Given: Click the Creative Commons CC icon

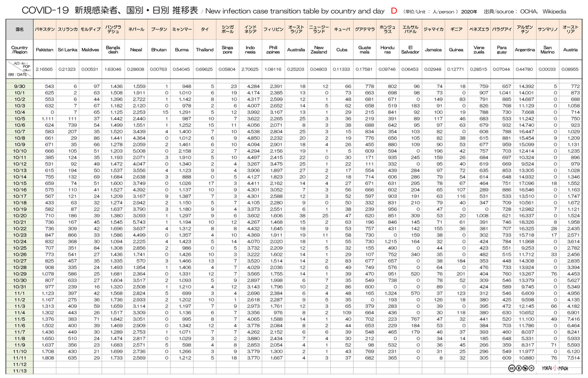Looking at the screenshot, I should click(x=511, y=368).
